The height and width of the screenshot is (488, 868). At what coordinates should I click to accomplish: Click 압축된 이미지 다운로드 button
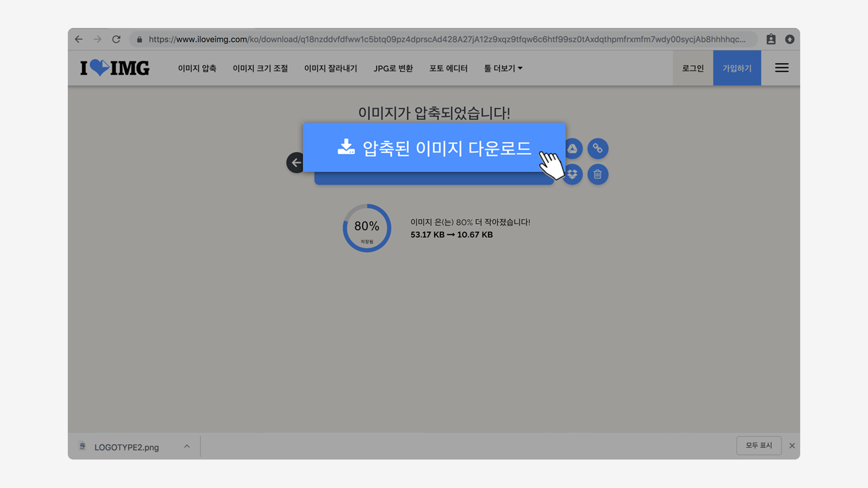(x=434, y=148)
